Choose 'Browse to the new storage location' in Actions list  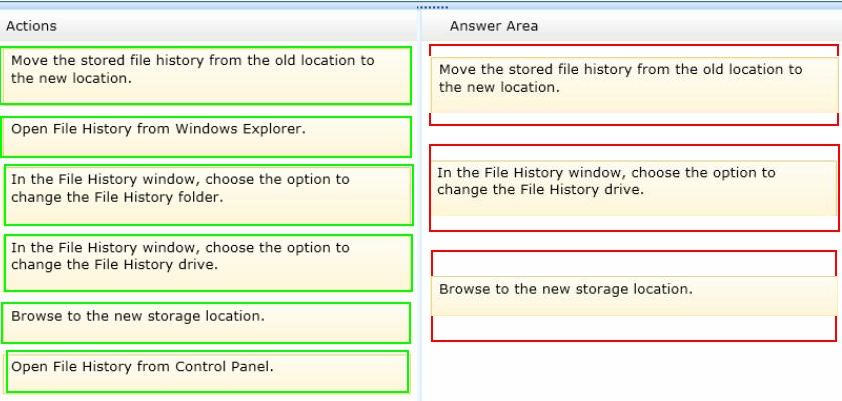(206, 323)
